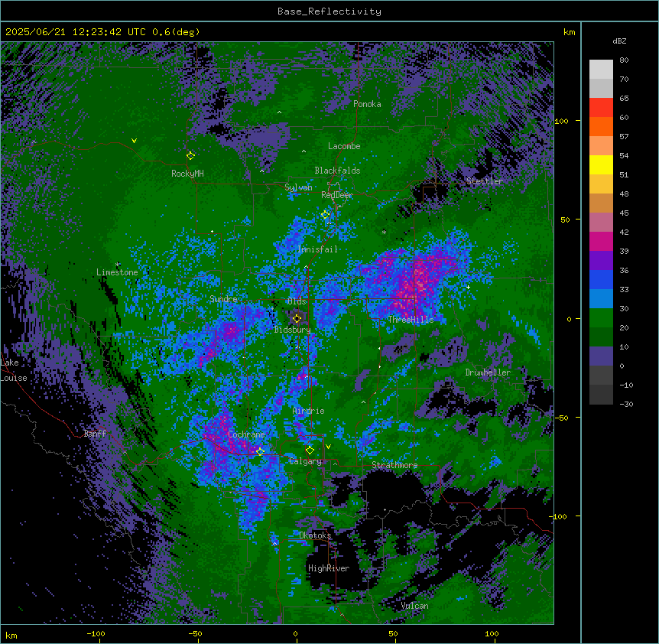Image resolution: width=659 pixels, height=644 pixels.
Task: Select the RedDeer city label
Action: point(337,194)
